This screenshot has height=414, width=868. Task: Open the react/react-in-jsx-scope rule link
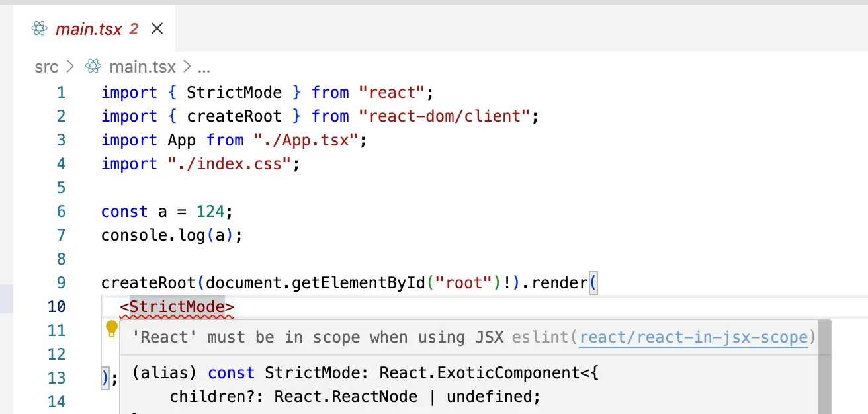tap(693, 337)
